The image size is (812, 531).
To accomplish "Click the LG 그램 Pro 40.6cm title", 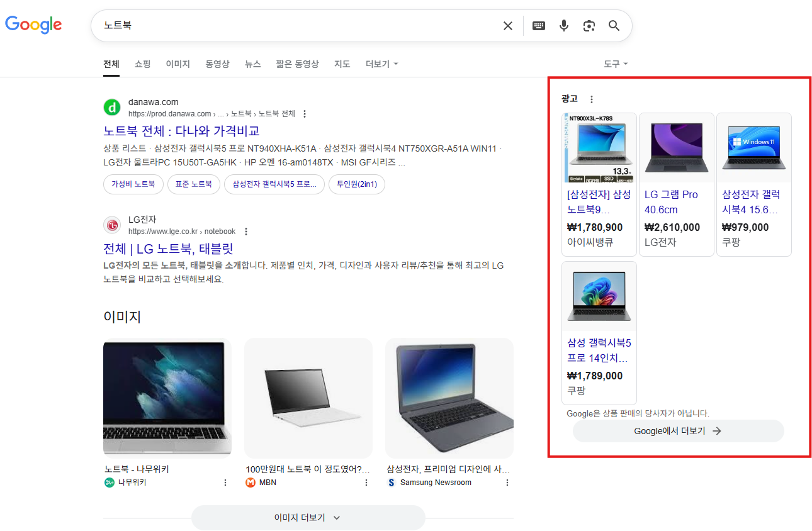I will [x=671, y=202].
